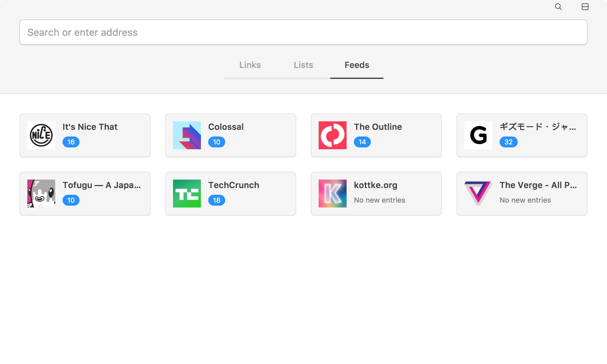Open the Colossal feed title
The height and width of the screenshot is (364, 607).
click(x=226, y=127)
